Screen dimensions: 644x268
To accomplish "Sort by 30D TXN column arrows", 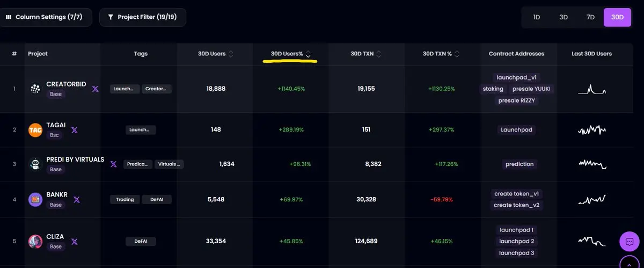I will tap(379, 54).
